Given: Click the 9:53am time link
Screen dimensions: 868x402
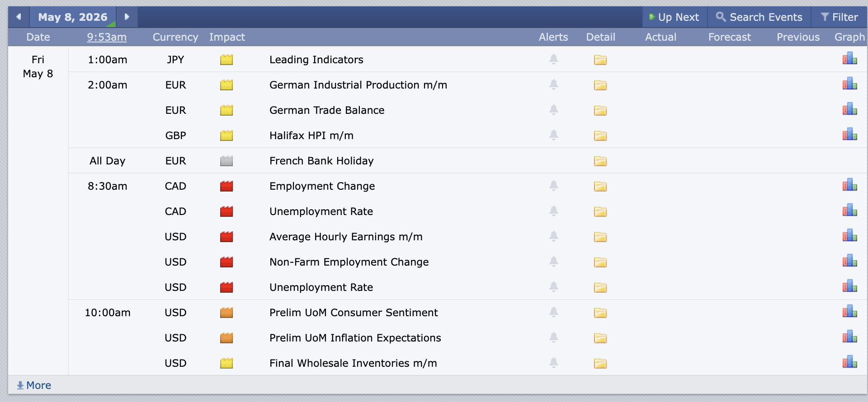Looking at the screenshot, I should [107, 37].
